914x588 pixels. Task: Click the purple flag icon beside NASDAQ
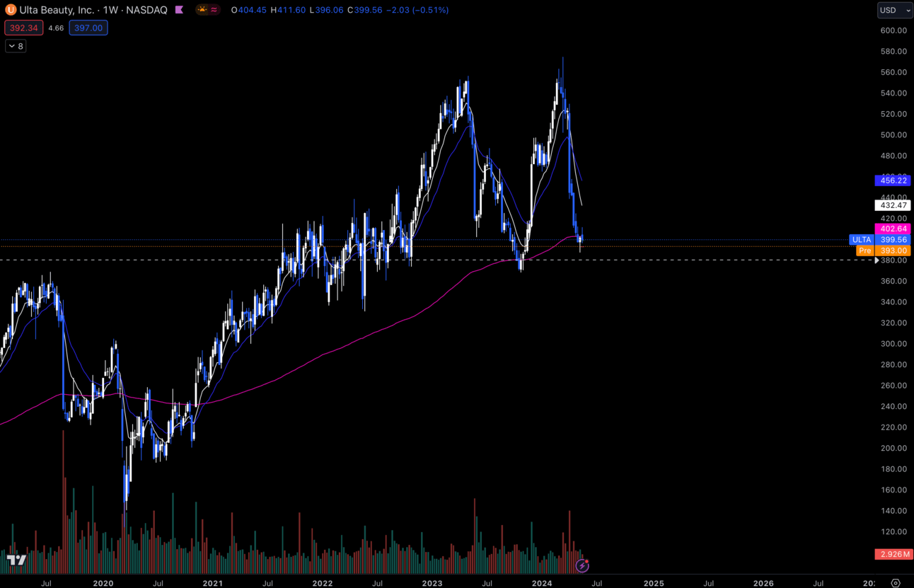179,10
